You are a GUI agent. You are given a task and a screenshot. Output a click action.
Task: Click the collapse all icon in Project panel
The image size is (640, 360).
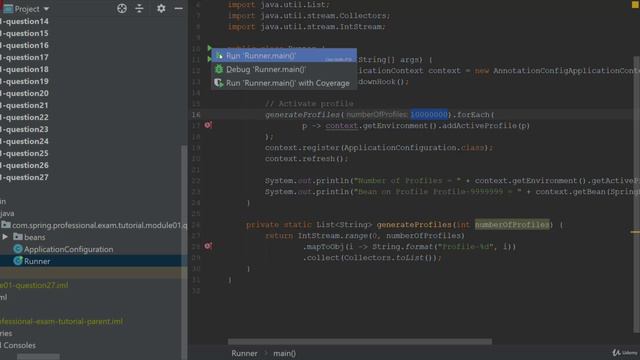point(139,9)
